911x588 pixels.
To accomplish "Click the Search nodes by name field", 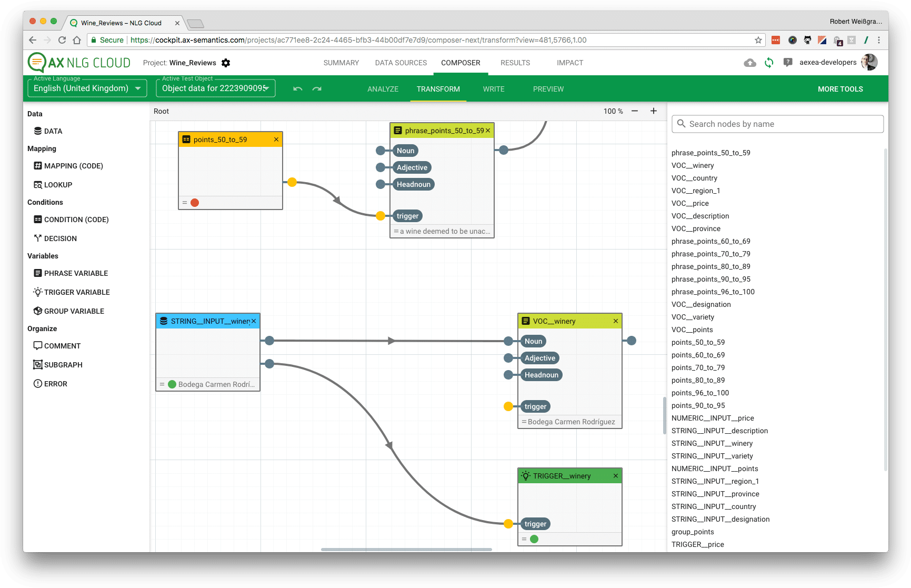I will 778,124.
